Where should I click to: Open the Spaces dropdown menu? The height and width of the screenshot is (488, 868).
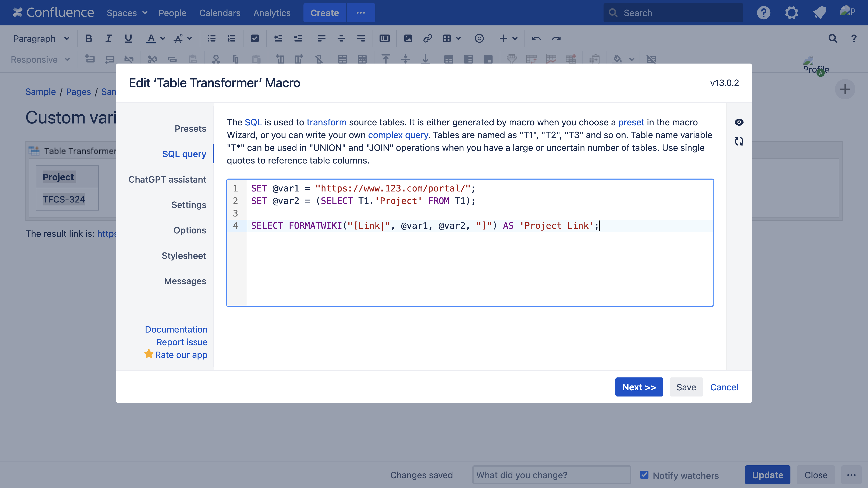coord(127,13)
